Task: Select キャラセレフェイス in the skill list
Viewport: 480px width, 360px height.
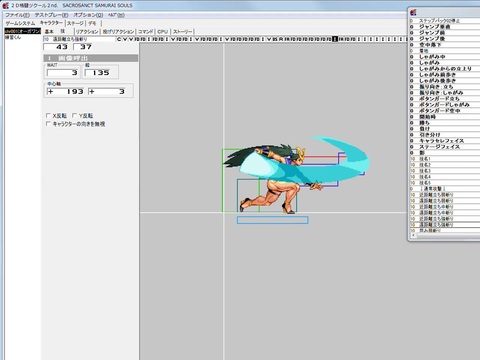Action: coord(441,141)
